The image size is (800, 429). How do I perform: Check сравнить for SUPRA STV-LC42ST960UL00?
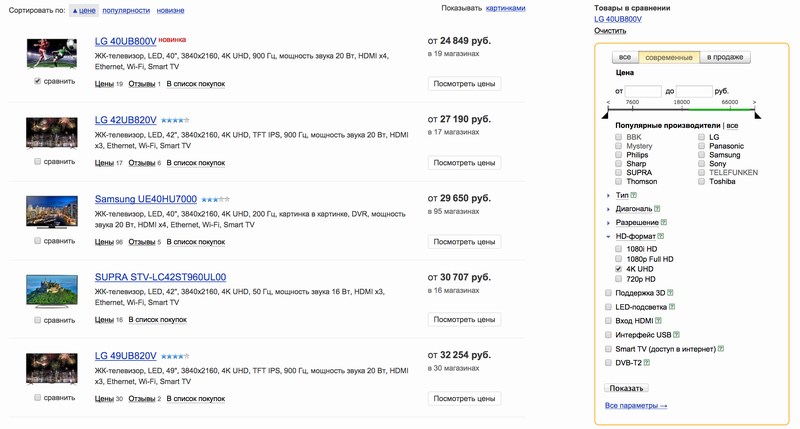point(37,320)
